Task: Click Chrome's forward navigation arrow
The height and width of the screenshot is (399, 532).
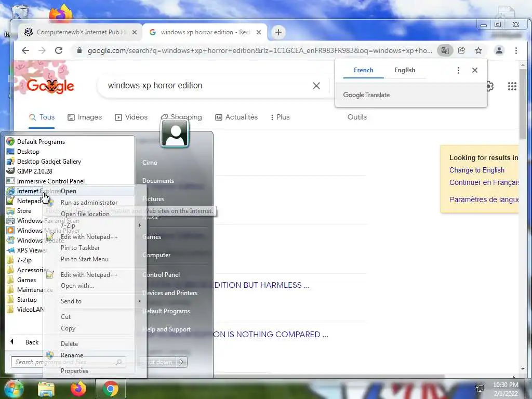Action: click(x=42, y=50)
